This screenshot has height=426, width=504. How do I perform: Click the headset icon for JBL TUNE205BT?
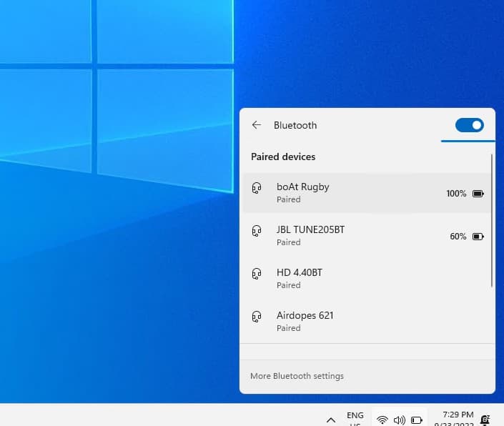pos(257,231)
